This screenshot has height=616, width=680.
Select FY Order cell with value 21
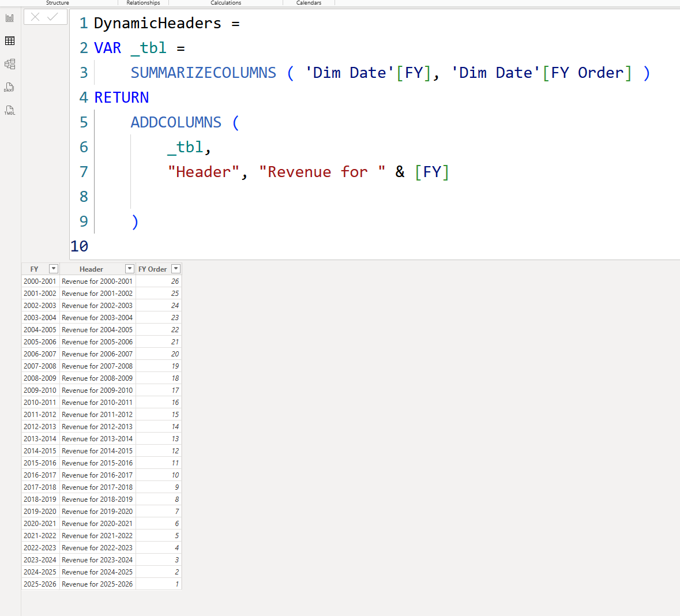click(x=159, y=342)
